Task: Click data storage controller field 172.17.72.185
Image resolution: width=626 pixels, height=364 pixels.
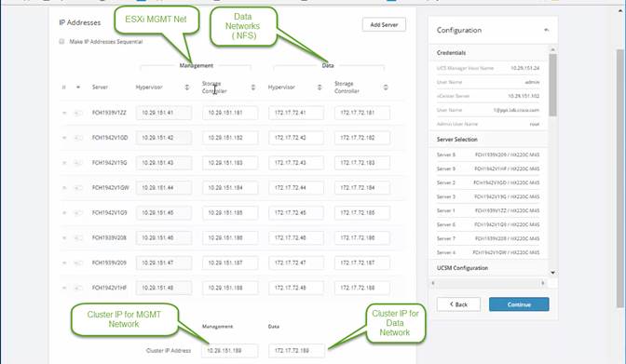Action: (362, 213)
